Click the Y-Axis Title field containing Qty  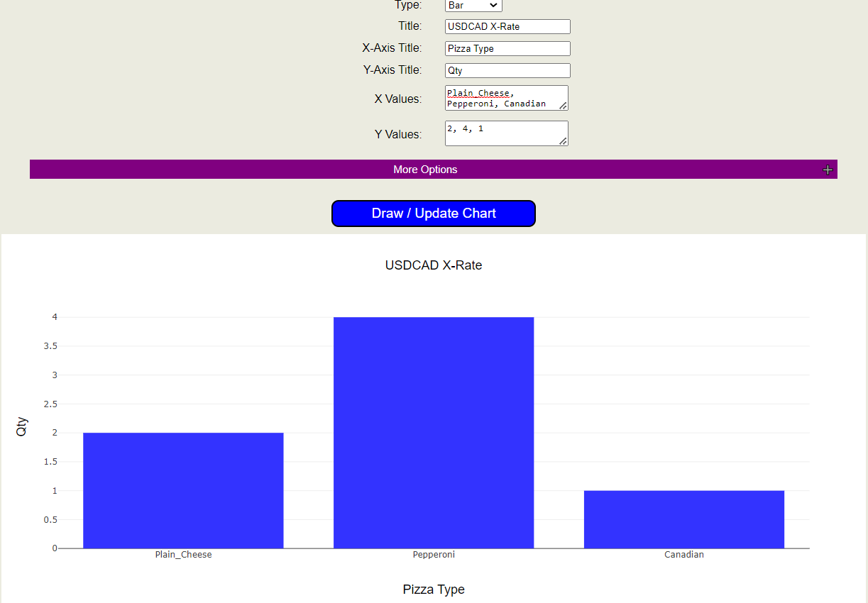click(x=507, y=70)
